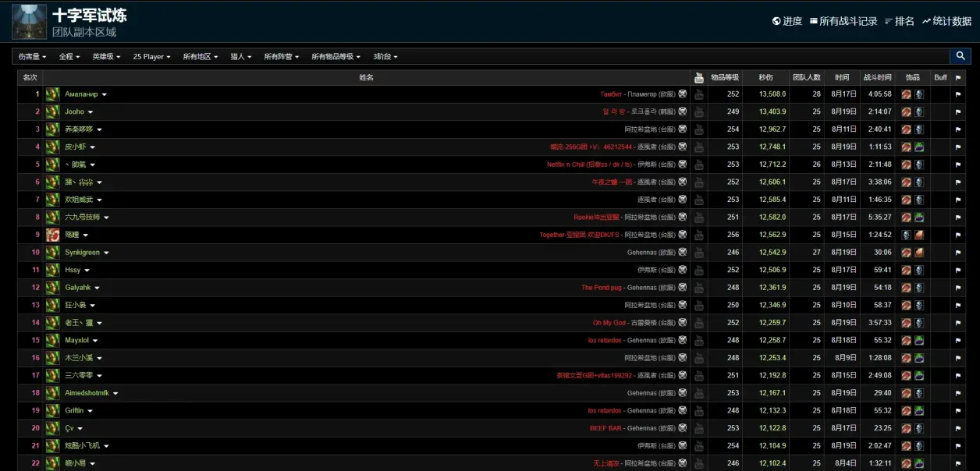
Task: Click the second trinket icon in Jooho's row
Action: pos(919,112)
